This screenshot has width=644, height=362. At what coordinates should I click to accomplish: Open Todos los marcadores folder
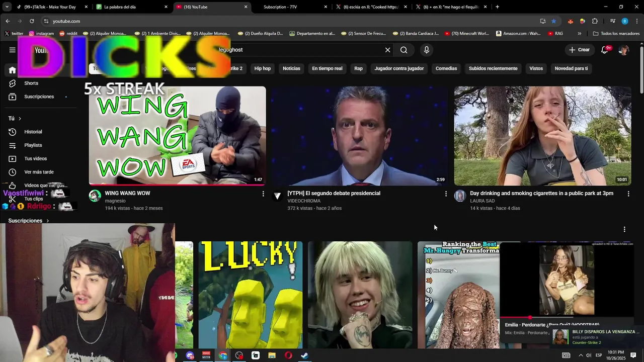click(616, 34)
